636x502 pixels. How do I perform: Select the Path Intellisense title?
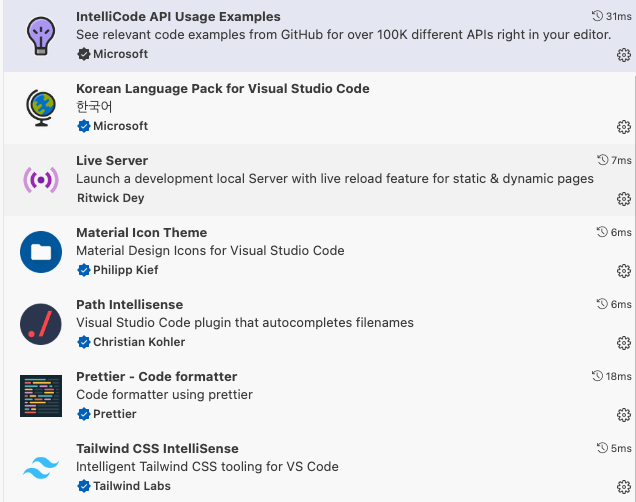pyautogui.click(x=129, y=305)
